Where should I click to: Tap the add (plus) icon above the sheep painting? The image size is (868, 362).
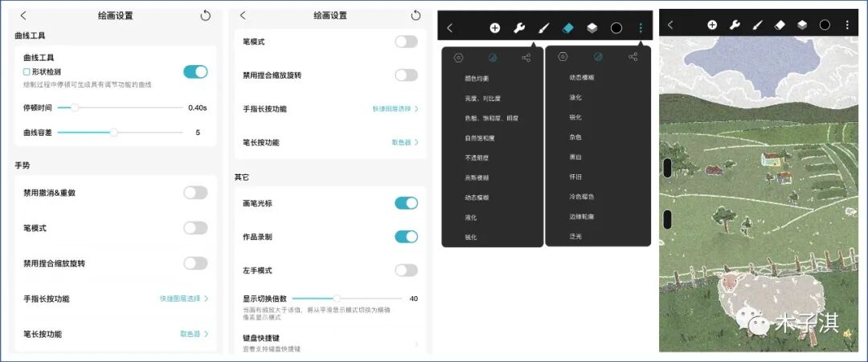712,24
